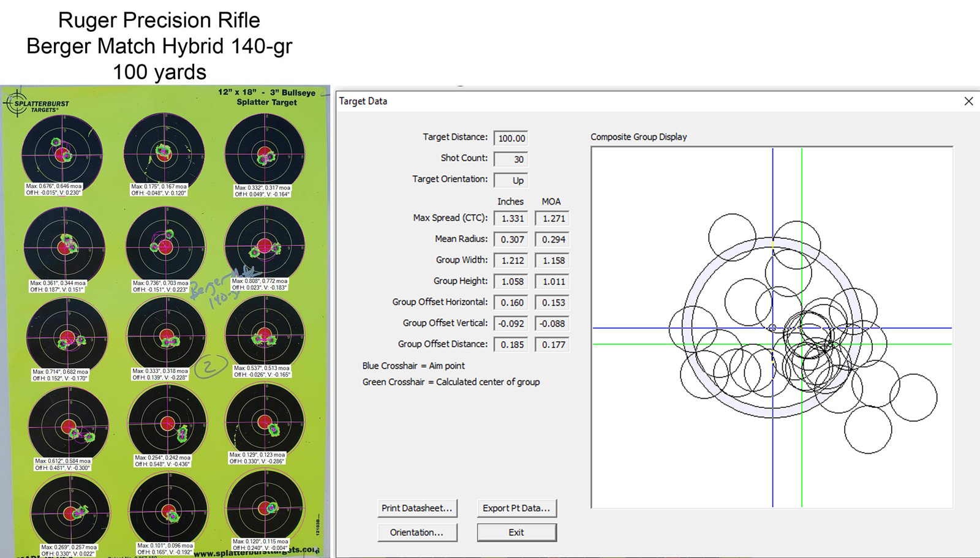Select Mean Radius inches value 0.307
980x558 pixels.
[511, 239]
